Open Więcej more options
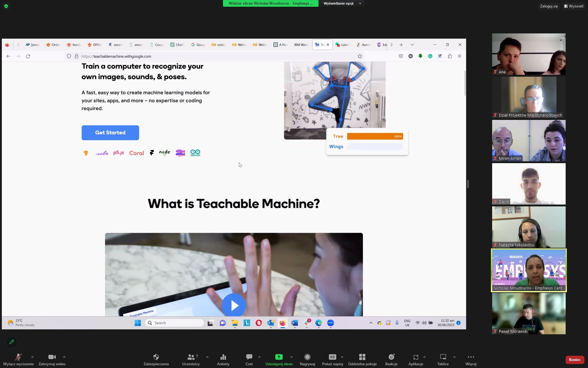Image resolution: width=588 pixels, height=368 pixels. point(471,359)
